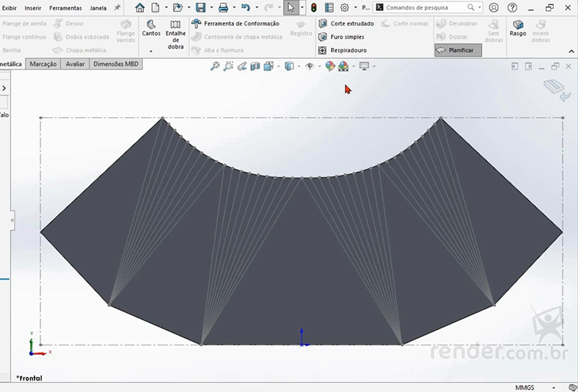The image size is (578, 392).
Task: Toggle the Hide/Show Items eye icon
Action: pos(310,66)
